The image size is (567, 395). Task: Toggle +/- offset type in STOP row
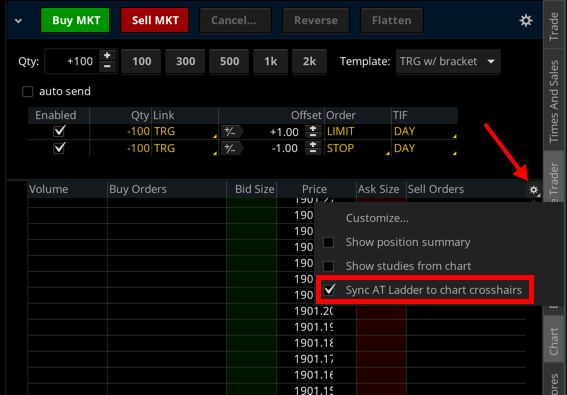click(231, 148)
